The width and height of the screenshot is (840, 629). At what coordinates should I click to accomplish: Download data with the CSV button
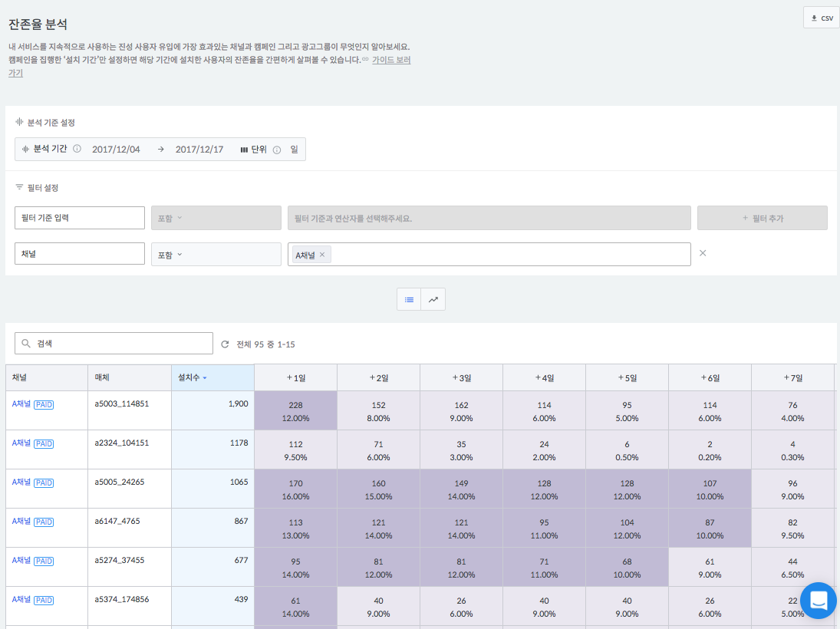click(x=822, y=18)
